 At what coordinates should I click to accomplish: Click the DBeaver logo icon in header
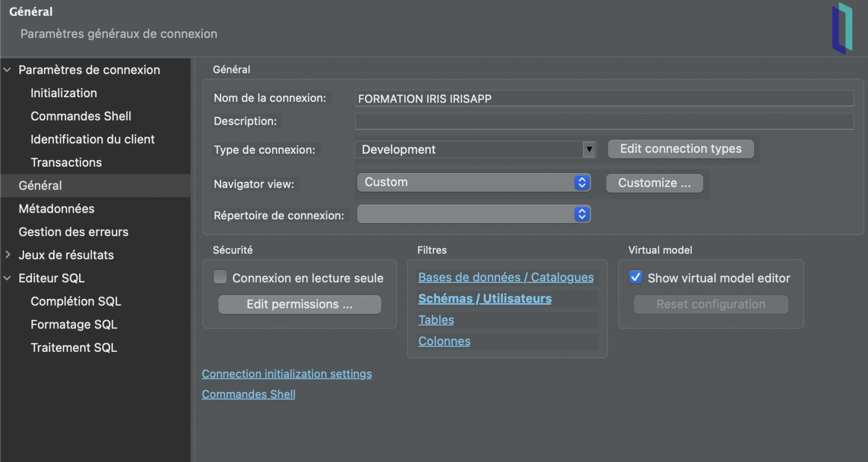click(x=842, y=28)
